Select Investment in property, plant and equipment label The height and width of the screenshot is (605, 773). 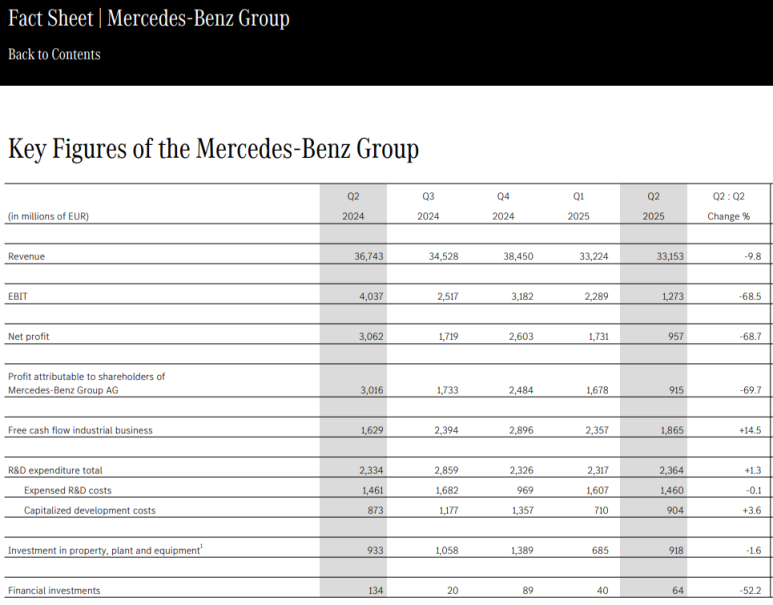click(x=105, y=550)
